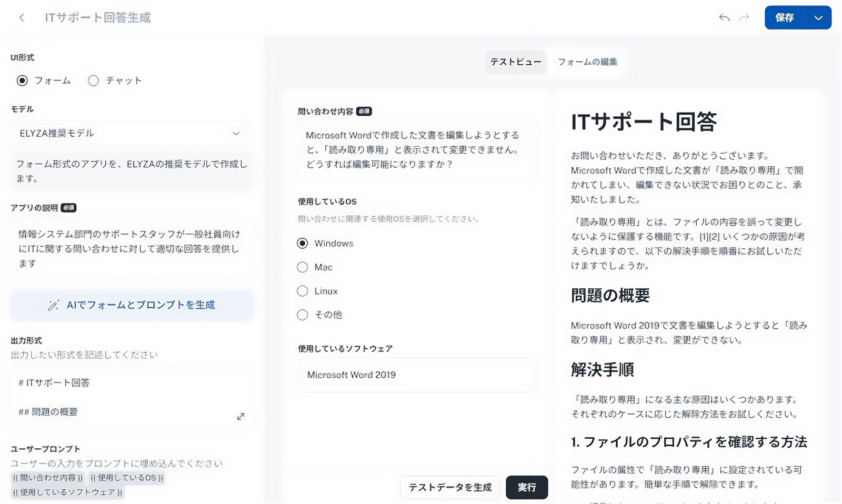Select the フォーム UI format radio
Image resolution: width=842 pixels, height=504 pixels.
(22, 80)
